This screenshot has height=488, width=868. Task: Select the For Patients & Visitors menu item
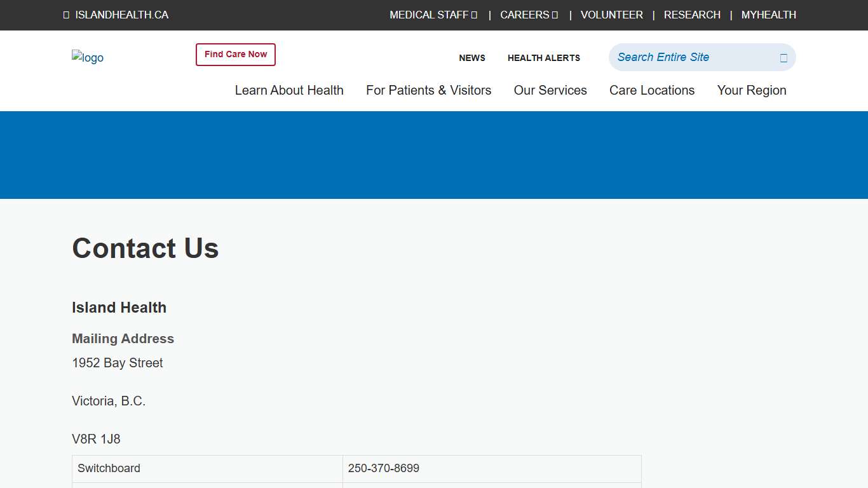428,90
